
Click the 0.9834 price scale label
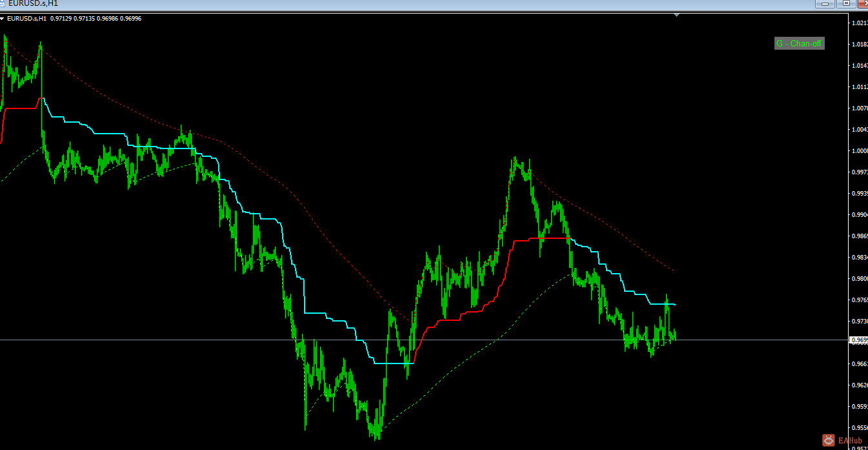pyautogui.click(x=859, y=258)
